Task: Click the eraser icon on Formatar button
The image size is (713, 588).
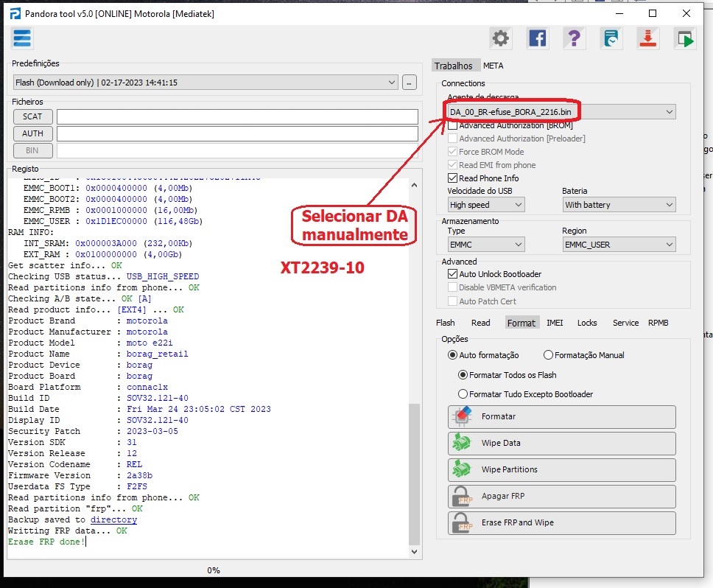Action: click(462, 416)
